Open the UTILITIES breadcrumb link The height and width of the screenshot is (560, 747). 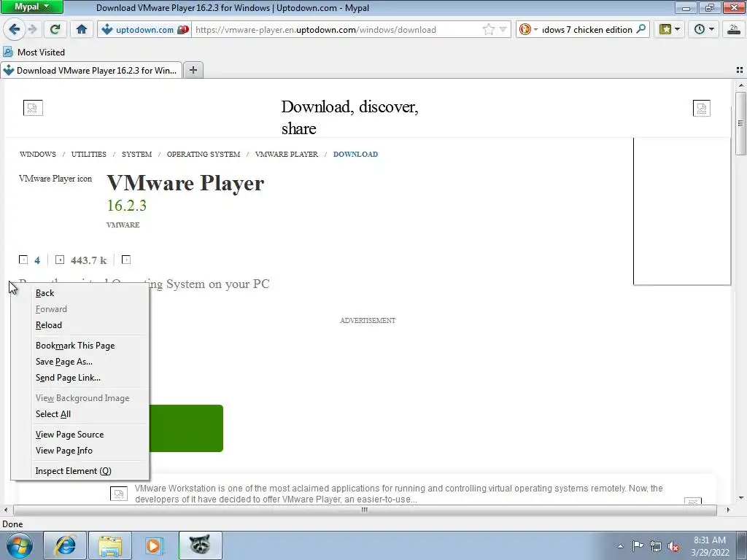[x=88, y=155]
